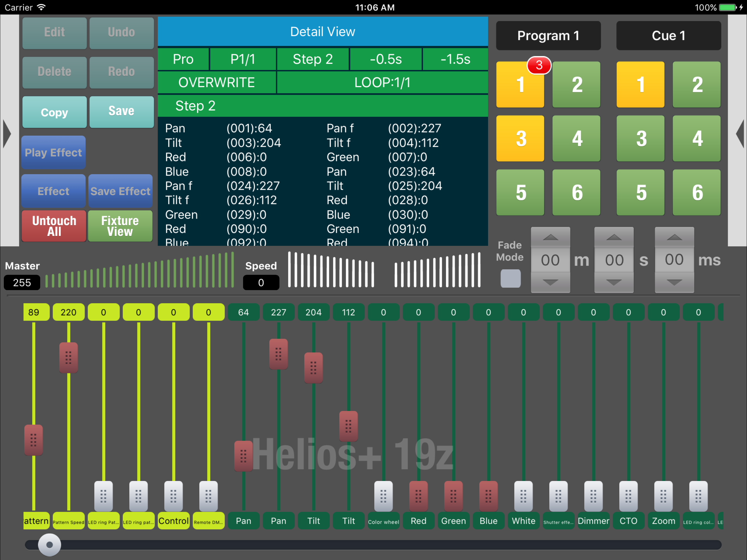
Task: Click the channel page scrollbar knob
Action: pyautogui.click(x=50, y=544)
